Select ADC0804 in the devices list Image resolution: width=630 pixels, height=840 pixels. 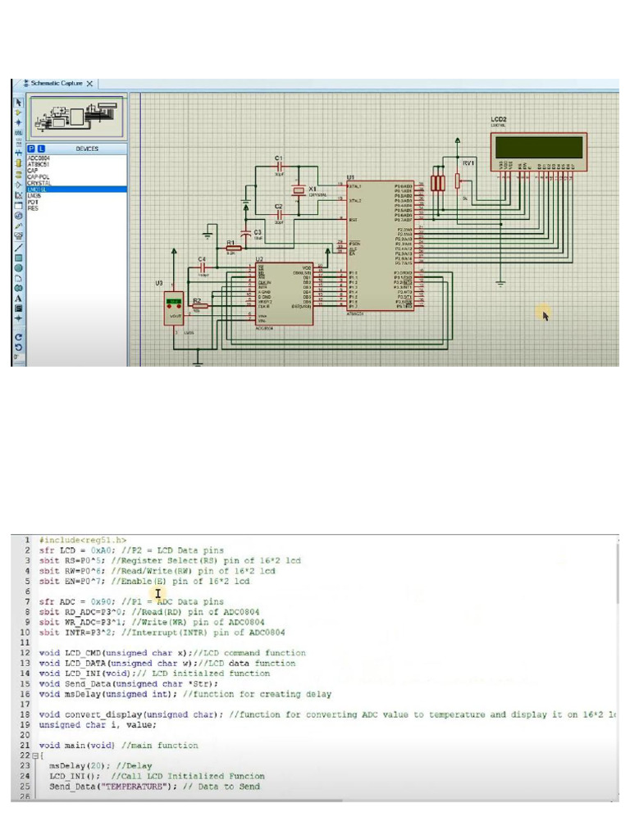click(39, 158)
